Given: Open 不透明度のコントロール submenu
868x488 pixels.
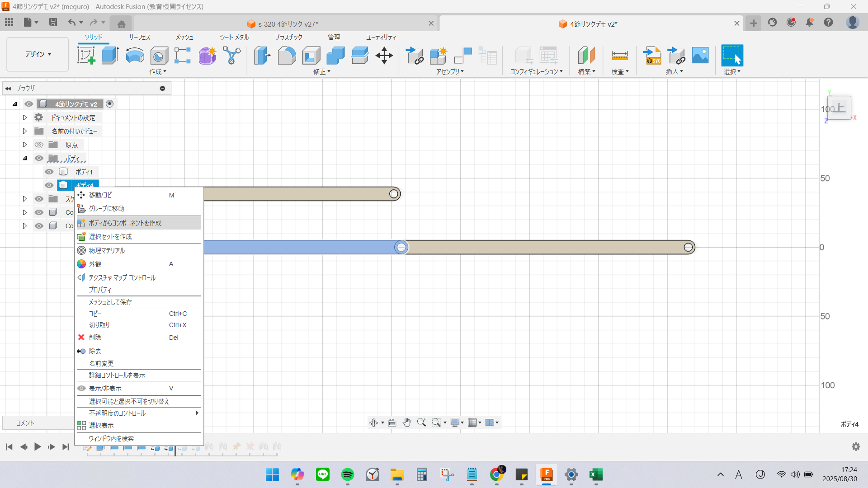Looking at the screenshot, I should (x=139, y=413).
